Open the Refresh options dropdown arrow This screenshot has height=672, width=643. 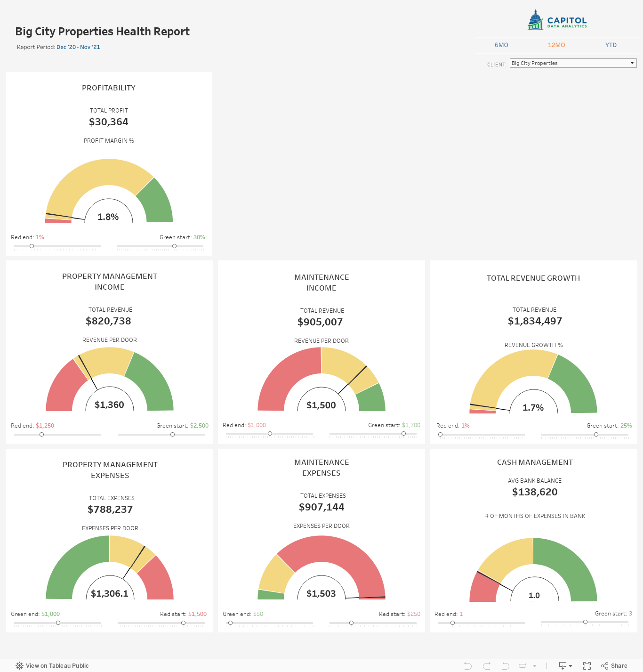tap(535, 666)
